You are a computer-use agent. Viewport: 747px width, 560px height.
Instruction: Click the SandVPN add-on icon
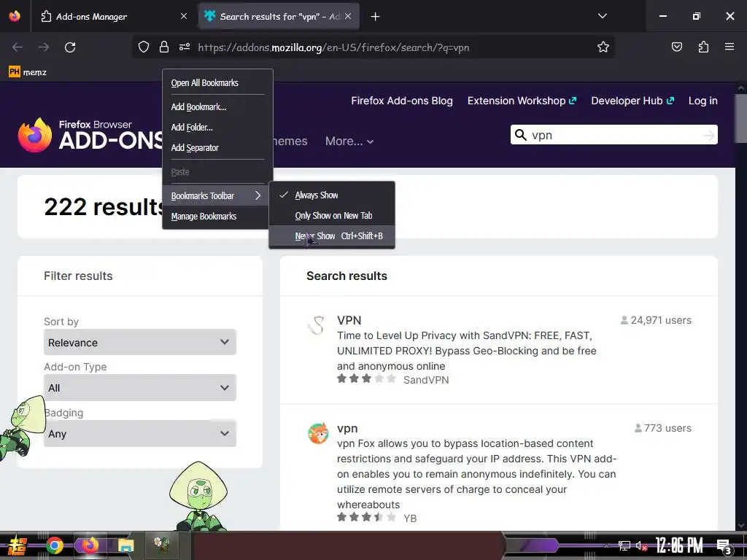tap(317, 326)
